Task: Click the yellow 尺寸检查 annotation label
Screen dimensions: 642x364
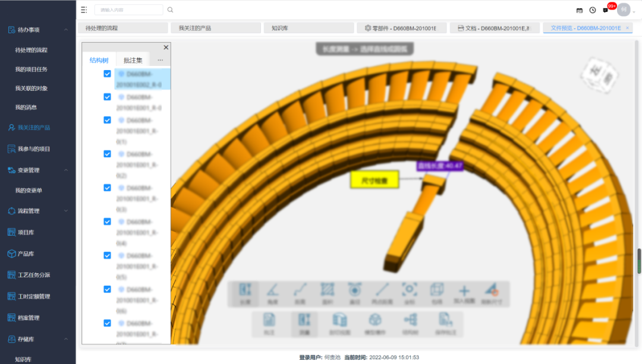Action: [x=374, y=180]
